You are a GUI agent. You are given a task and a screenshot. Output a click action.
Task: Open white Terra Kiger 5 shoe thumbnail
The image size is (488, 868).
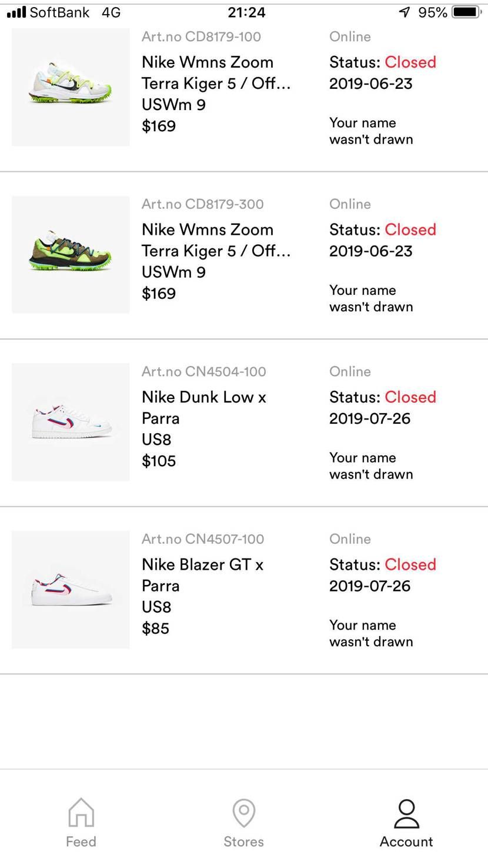pos(71,87)
